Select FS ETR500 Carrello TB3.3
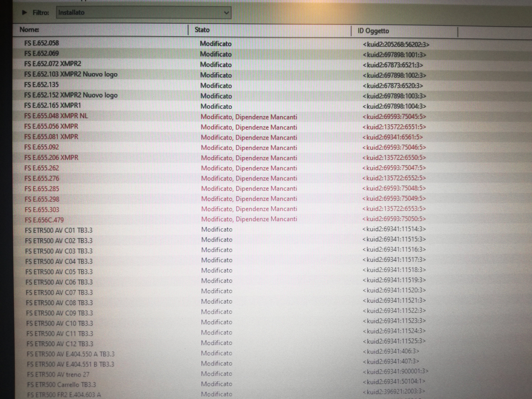The width and height of the screenshot is (532, 399). (62, 385)
